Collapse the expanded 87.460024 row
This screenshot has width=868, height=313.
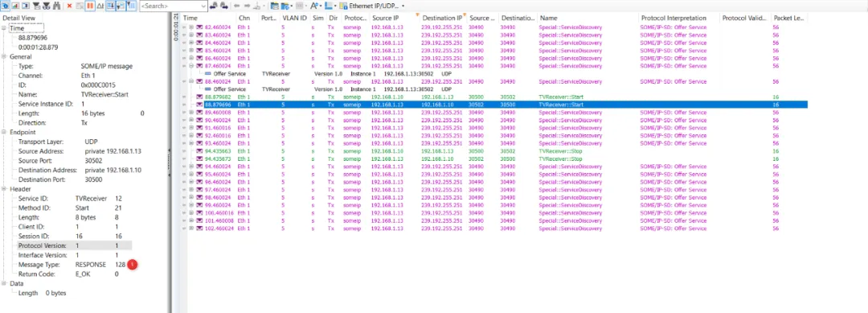(x=191, y=66)
